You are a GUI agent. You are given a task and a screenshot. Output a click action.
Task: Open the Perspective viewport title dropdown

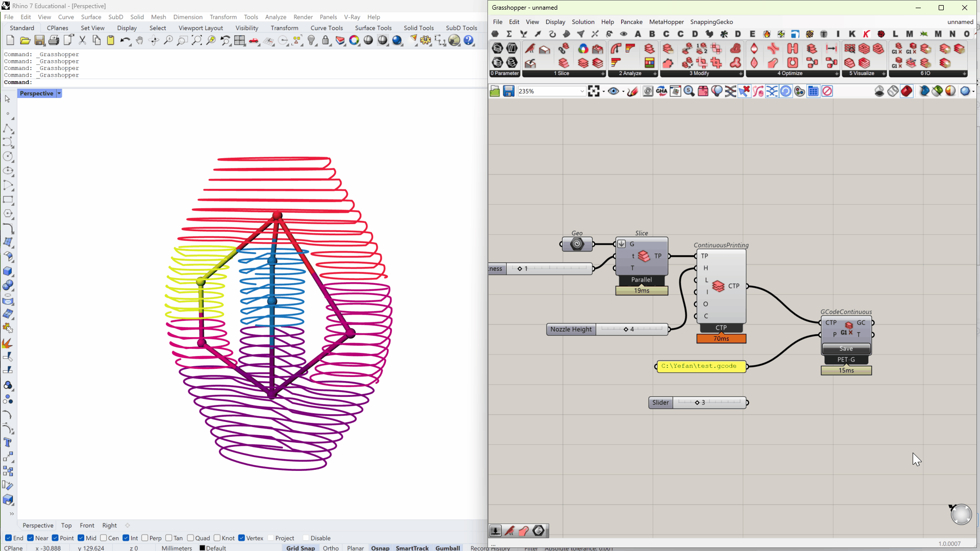59,93
